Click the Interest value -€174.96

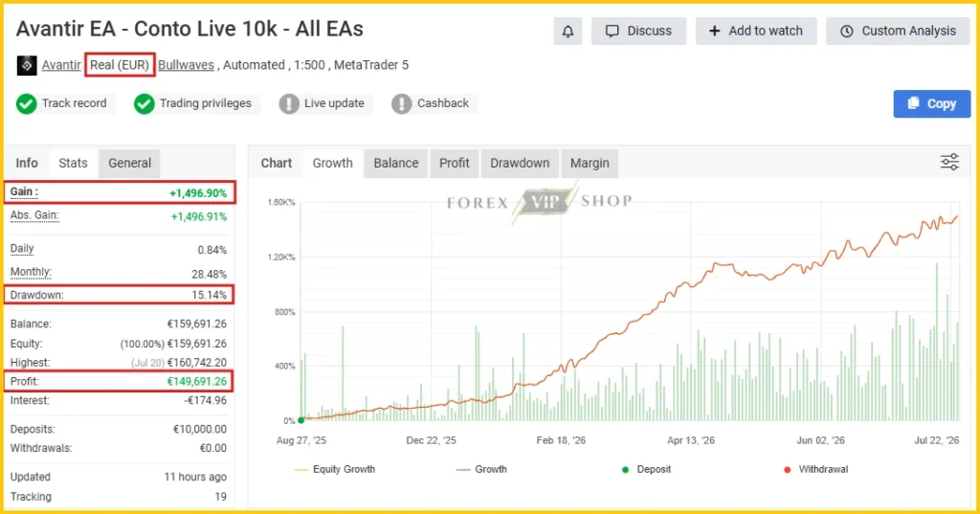206,401
